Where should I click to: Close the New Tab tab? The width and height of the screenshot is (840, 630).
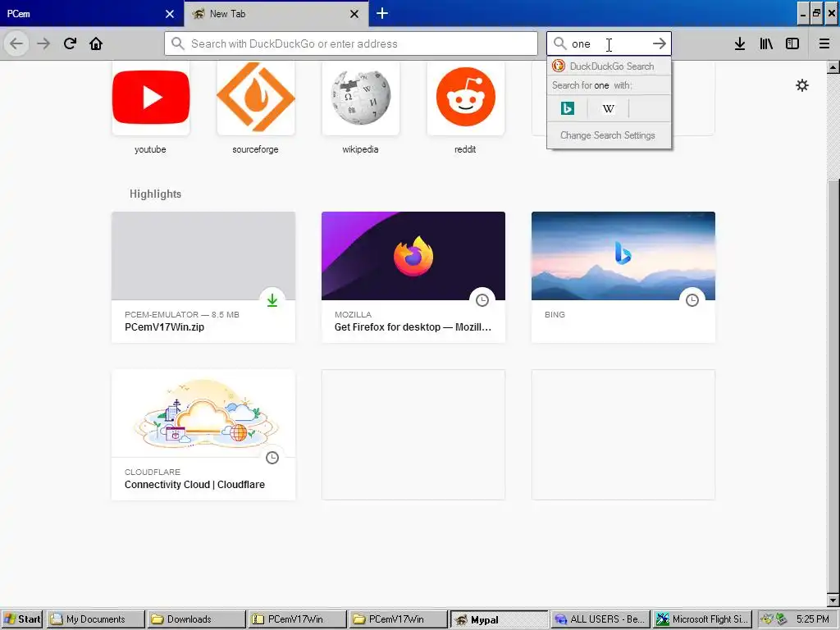coord(354,14)
